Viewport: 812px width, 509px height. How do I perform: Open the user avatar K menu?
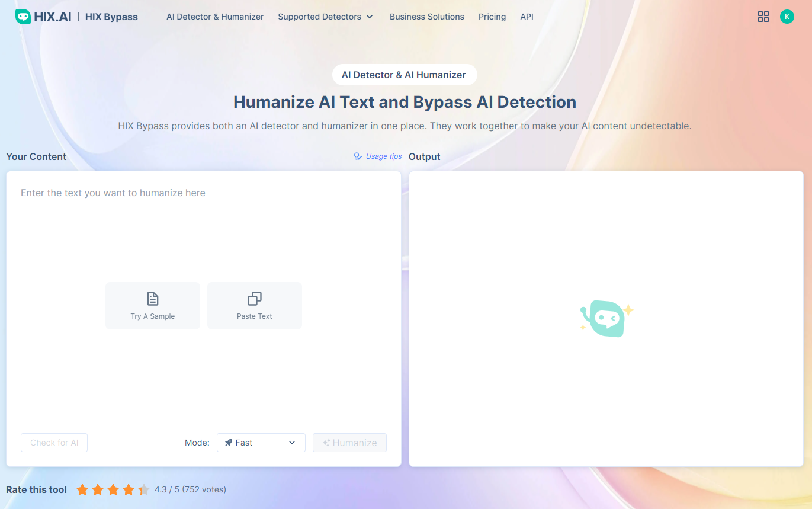click(x=787, y=17)
